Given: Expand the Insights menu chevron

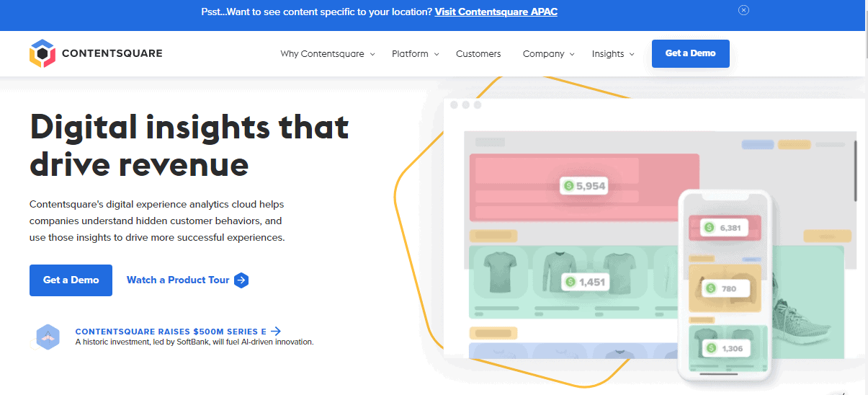Looking at the screenshot, I should (x=632, y=54).
